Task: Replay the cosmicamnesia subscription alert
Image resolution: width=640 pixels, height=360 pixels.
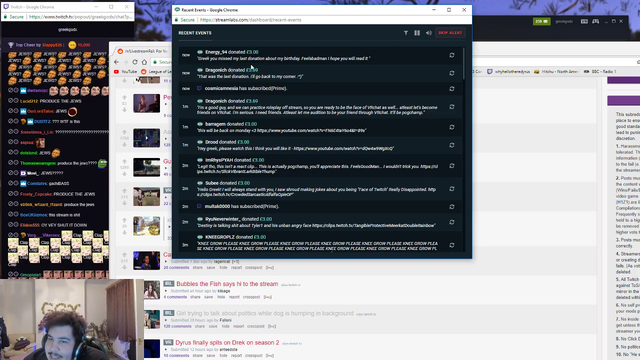Action: 452,89
